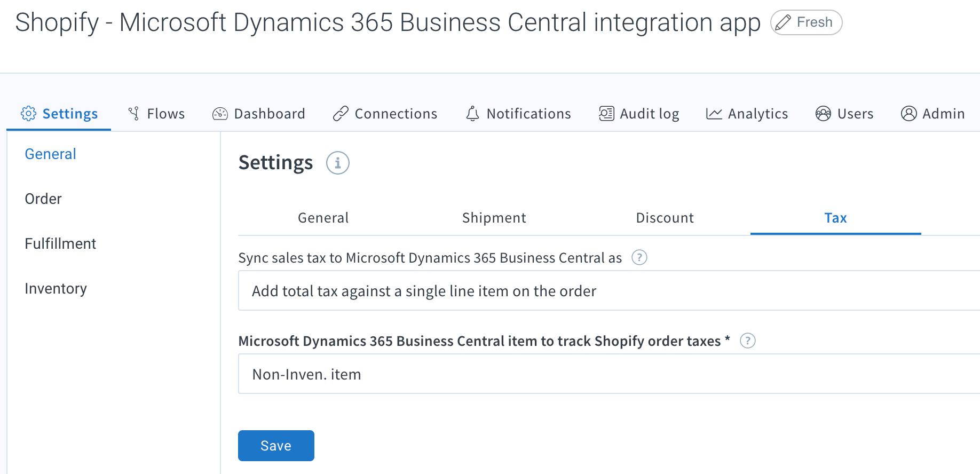Open the Users tab label
980x474 pixels.
856,114
